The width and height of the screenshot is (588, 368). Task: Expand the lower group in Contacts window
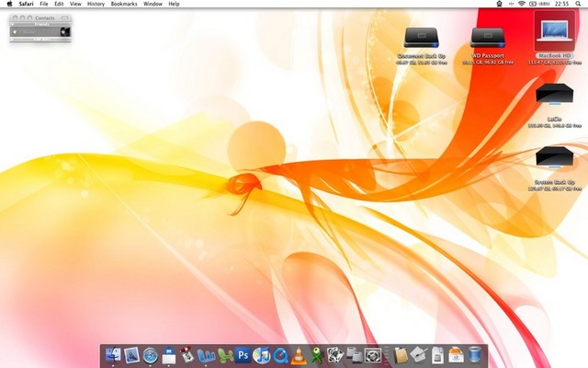[x=12, y=39]
